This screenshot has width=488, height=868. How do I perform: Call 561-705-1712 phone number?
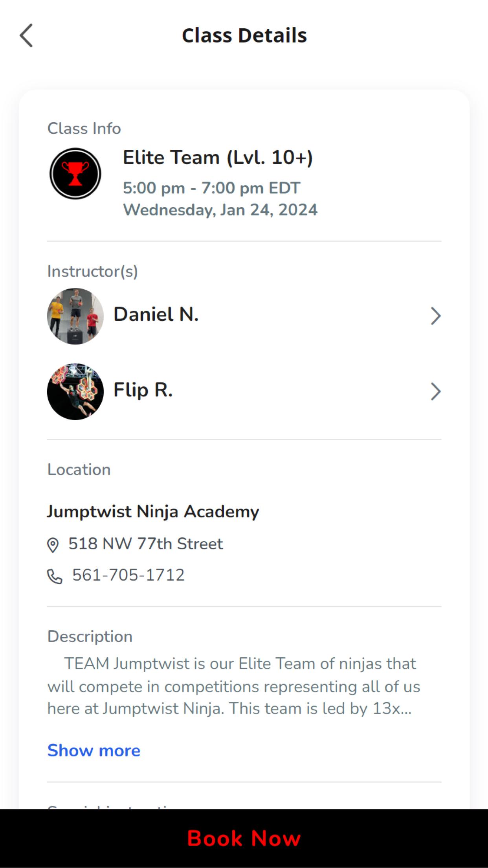(x=128, y=575)
